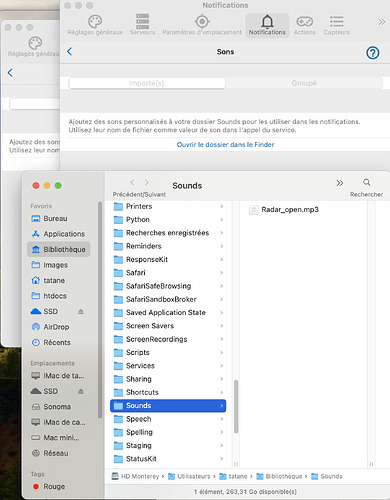Open Bibliothèque in the Finder sidebar
The image size is (390, 500).
tap(59, 249)
